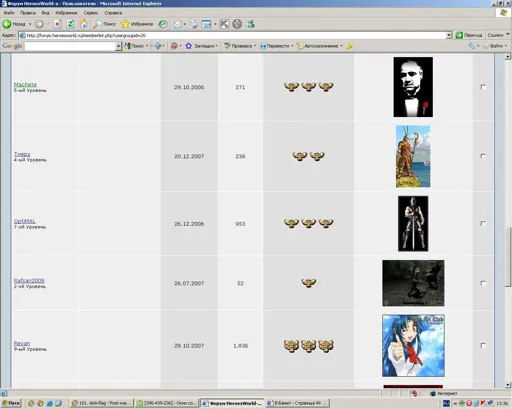
Task: Open Закладки bookmarks on the Google toolbar
Action: click(200, 46)
